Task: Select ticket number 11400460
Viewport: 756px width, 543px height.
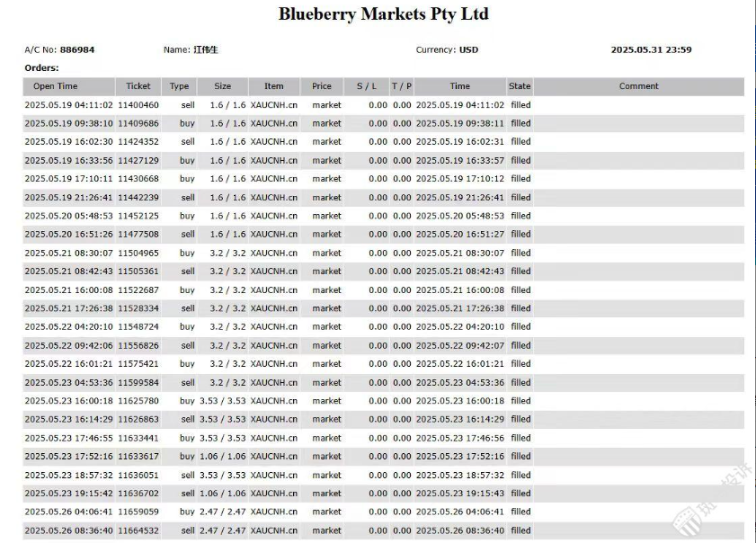Action: [138, 105]
